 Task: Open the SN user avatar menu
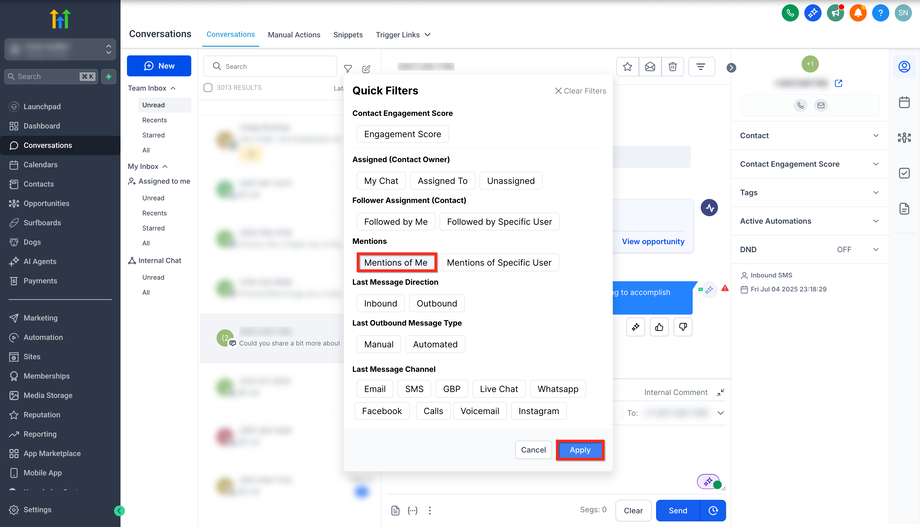coord(903,12)
